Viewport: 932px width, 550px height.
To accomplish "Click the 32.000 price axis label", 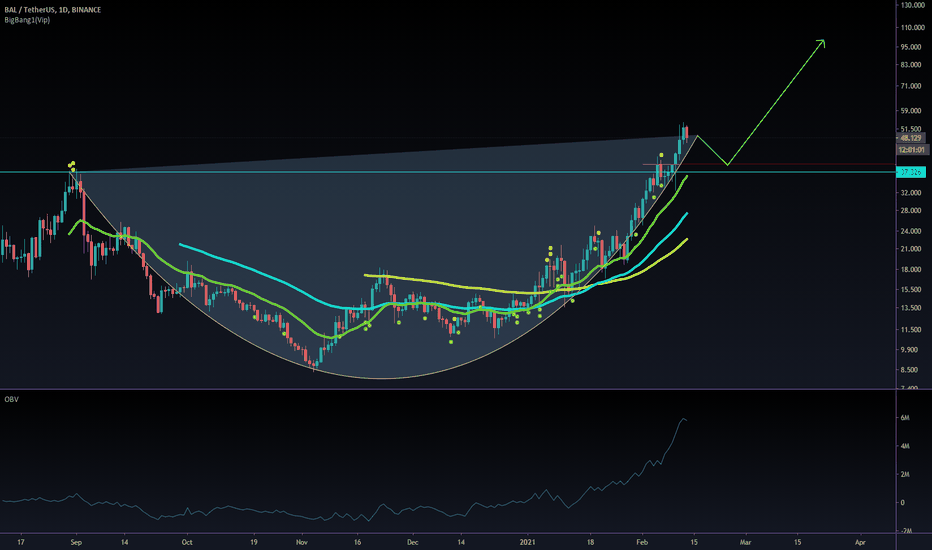I will coord(911,193).
